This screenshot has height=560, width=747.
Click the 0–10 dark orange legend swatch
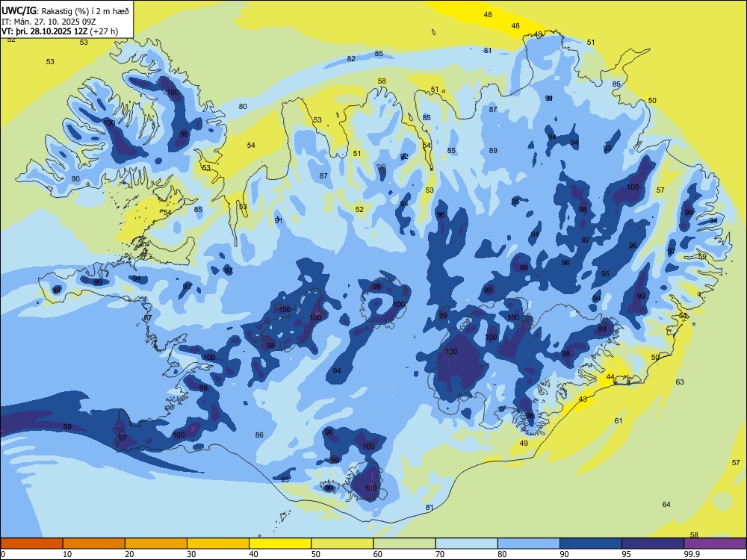pos(31,544)
